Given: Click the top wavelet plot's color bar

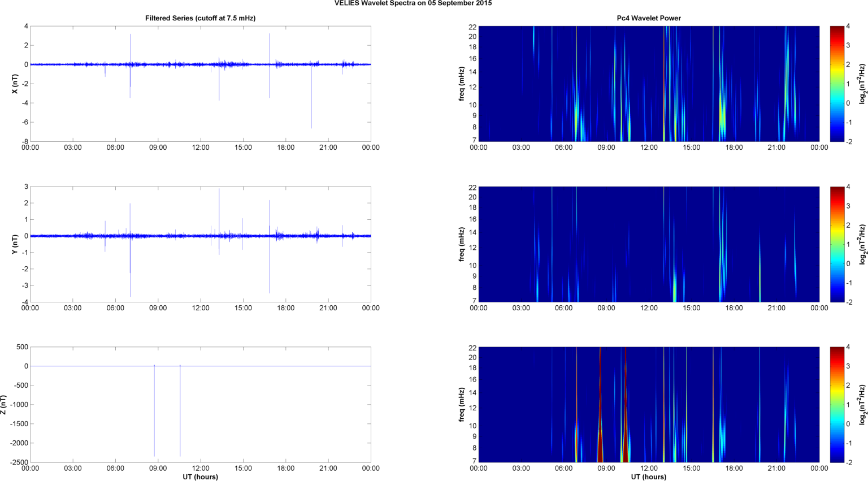Looking at the screenshot, I should pyautogui.click(x=837, y=84).
